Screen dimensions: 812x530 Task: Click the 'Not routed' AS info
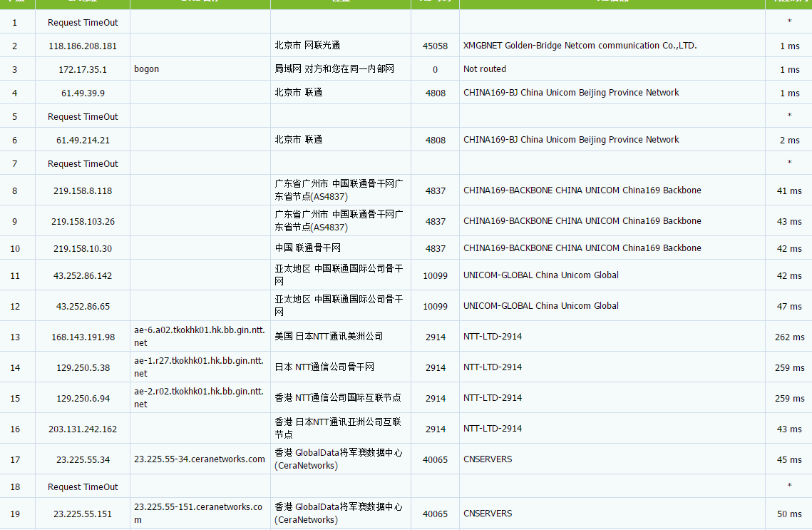[485, 69]
